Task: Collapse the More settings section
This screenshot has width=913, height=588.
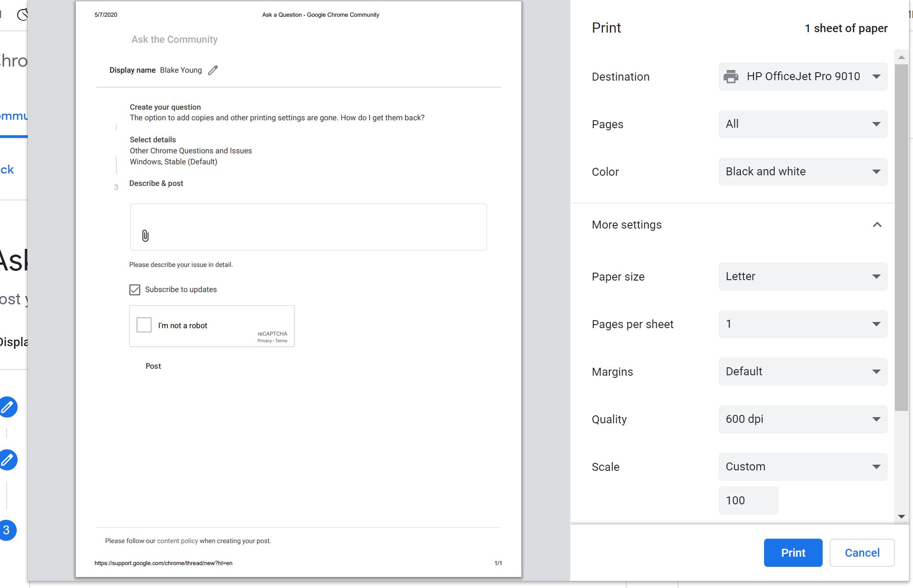Action: tap(877, 225)
